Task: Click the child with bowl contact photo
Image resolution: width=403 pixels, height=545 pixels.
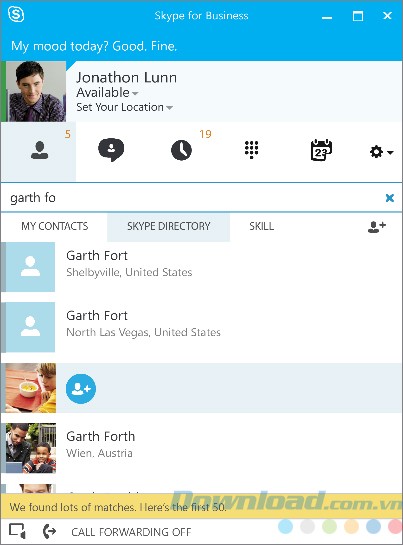Action: point(31,388)
